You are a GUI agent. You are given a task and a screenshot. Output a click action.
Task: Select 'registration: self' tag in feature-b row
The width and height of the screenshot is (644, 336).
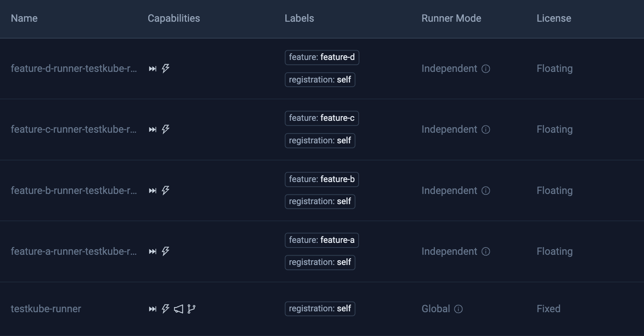click(x=320, y=202)
